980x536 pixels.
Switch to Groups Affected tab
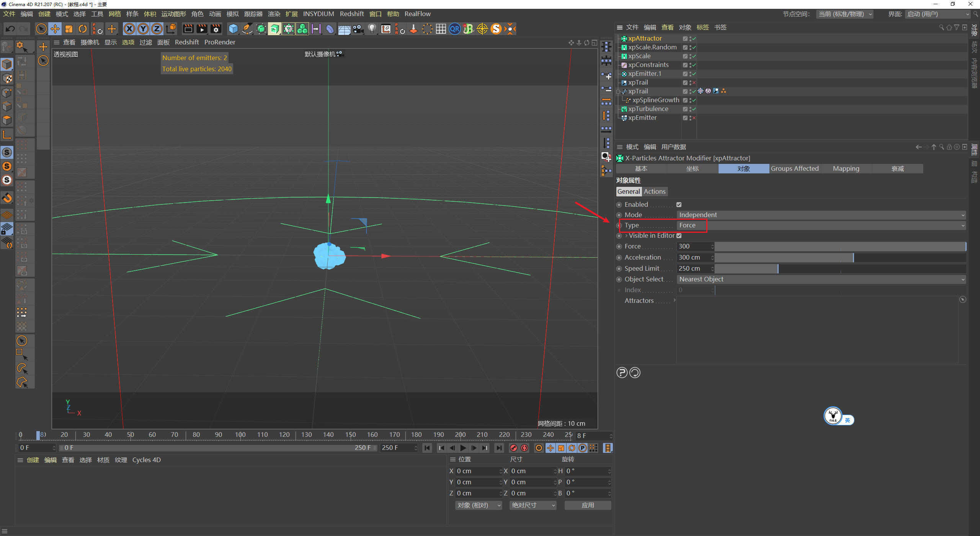[x=795, y=169]
